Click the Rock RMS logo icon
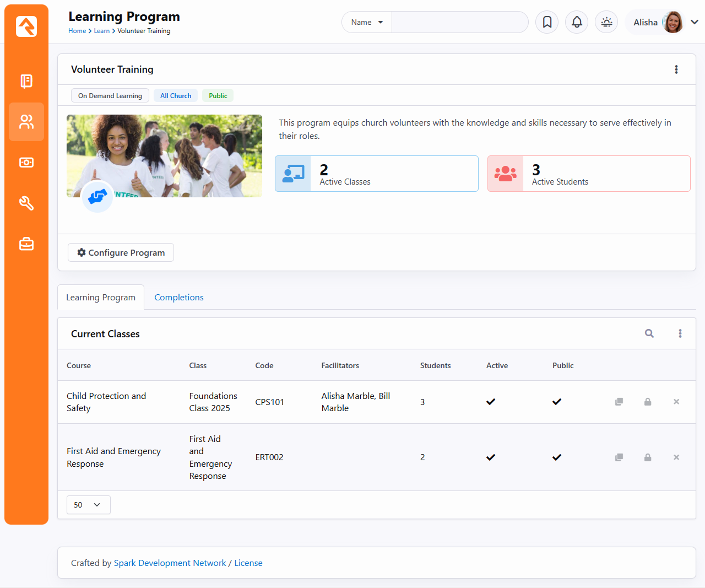The width and height of the screenshot is (705, 588). pyautogui.click(x=26, y=26)
